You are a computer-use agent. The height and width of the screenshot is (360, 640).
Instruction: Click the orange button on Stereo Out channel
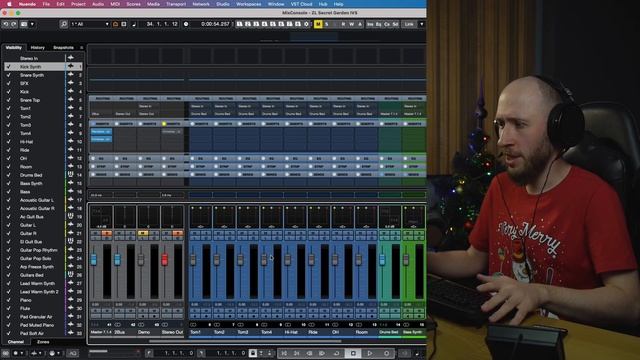(178, 233)
